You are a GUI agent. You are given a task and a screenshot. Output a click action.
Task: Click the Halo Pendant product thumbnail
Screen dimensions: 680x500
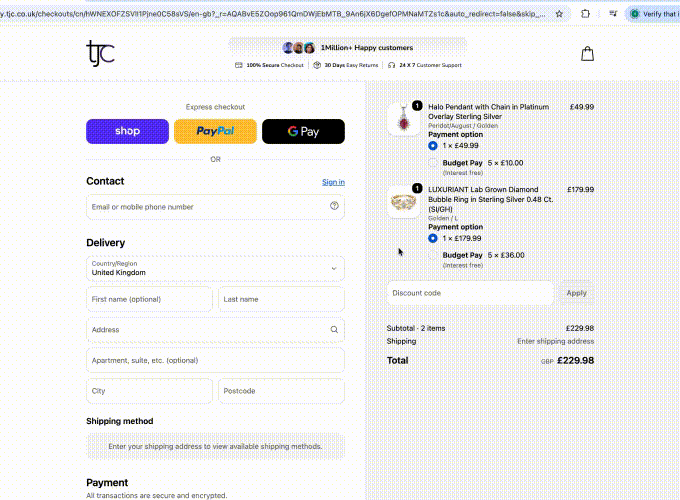403,119
